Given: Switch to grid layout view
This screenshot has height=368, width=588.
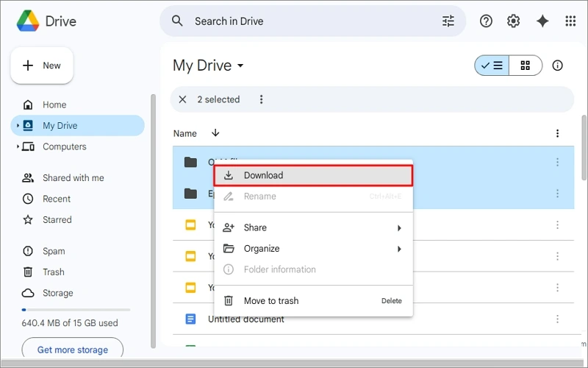Looking at the screenshot, I should 526,66.
